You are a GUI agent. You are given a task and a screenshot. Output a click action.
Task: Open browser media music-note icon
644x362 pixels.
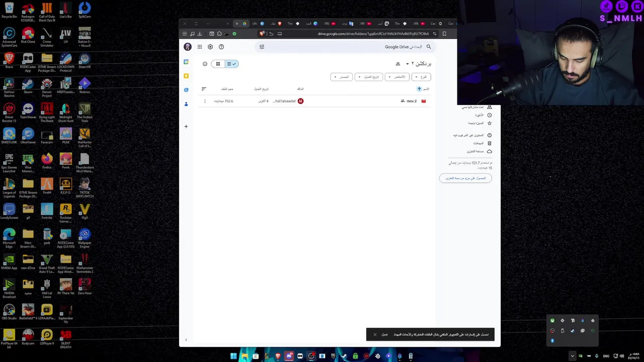pyautogui.click(x=192, y=34)
